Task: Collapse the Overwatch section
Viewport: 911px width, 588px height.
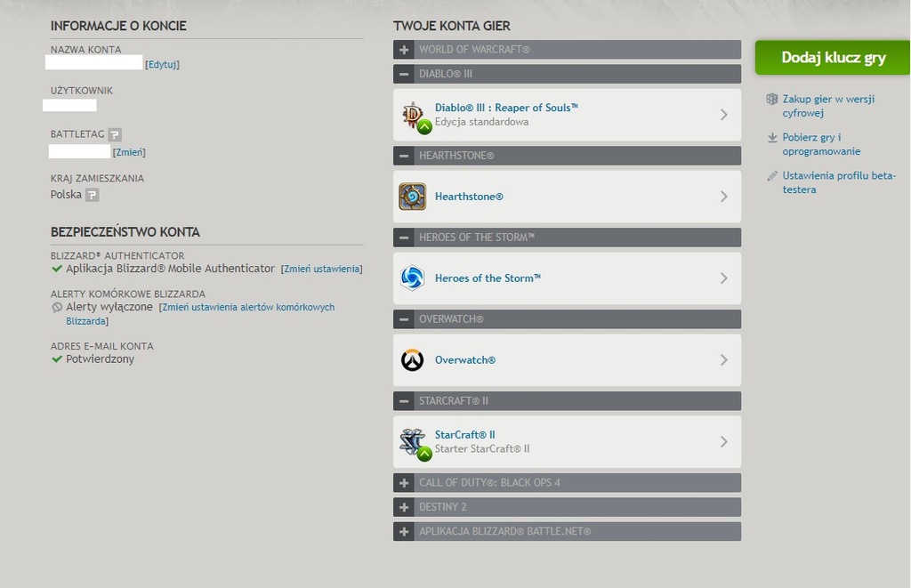Action: pos(404,319)
